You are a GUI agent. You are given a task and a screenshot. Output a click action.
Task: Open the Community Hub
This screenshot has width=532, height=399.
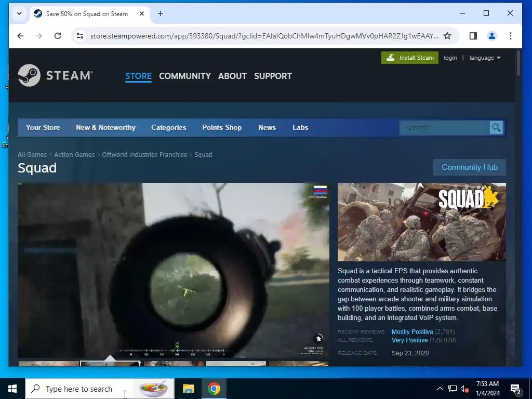(470, 167)
